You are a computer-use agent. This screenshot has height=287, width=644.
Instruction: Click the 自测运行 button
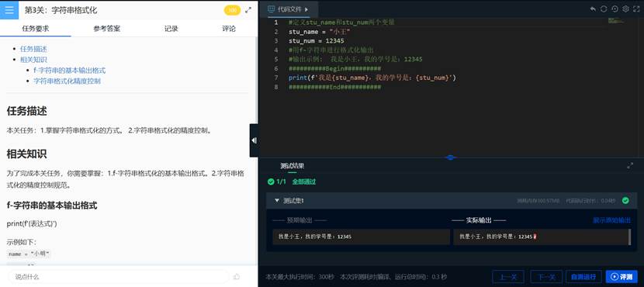[x=583, y=277]
